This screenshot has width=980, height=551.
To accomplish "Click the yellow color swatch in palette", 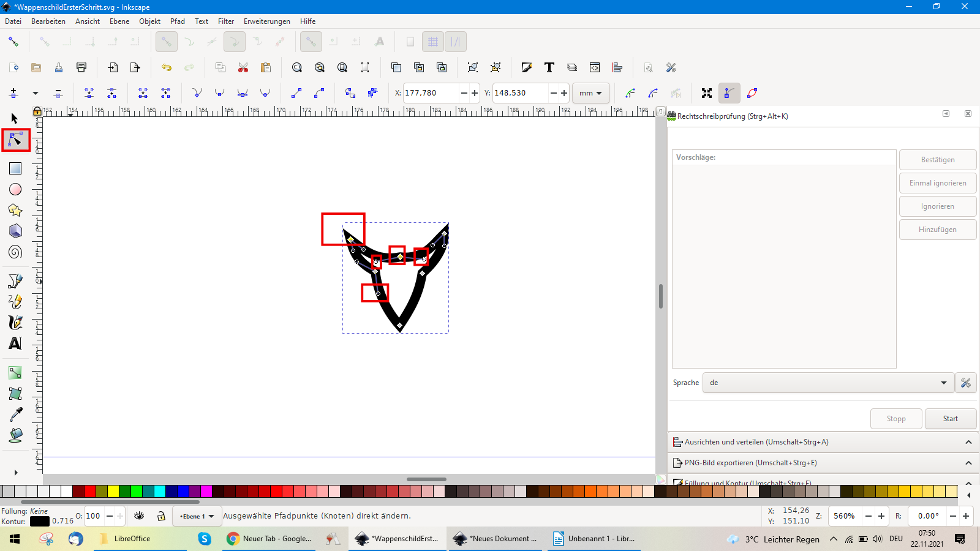I will [x=113, y=491].
